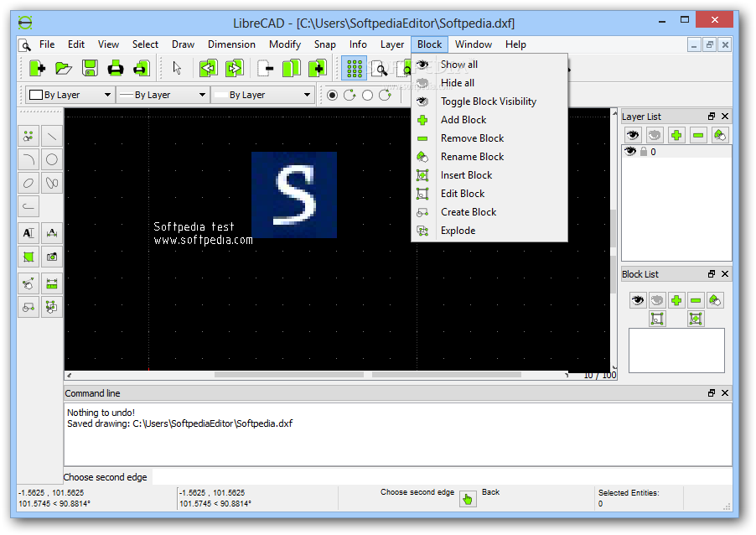Image resolution: width=756 pixels, height=535 pixels.
Task: Open the line width By Layer dropdown
Action: (x=163, y=95)
